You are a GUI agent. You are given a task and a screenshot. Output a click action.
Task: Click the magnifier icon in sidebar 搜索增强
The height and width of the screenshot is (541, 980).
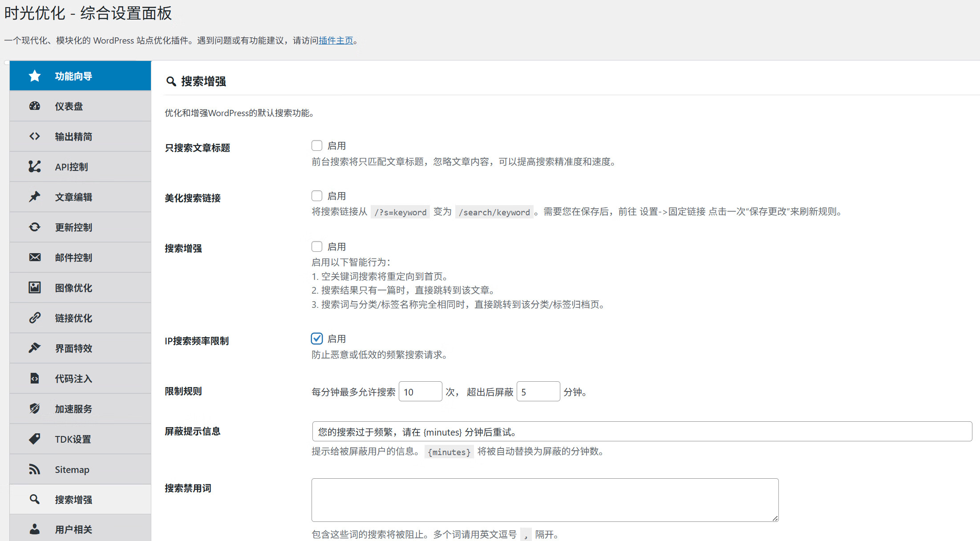point(35,499)
